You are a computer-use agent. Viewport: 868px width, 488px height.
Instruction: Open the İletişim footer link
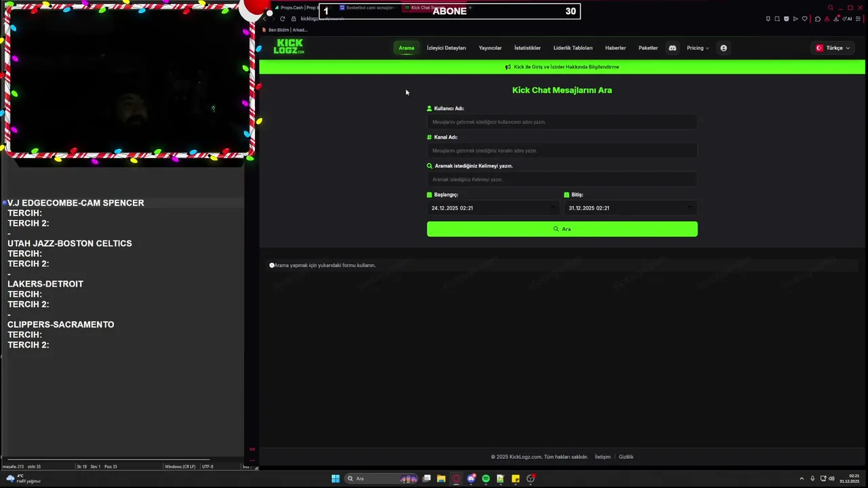[x=603, y=457]
